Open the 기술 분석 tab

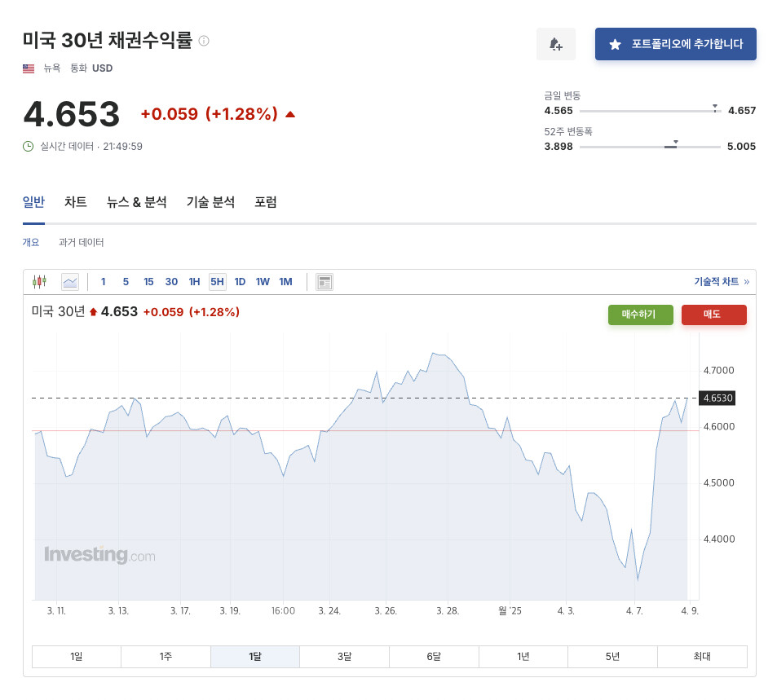tap(210, 202)
